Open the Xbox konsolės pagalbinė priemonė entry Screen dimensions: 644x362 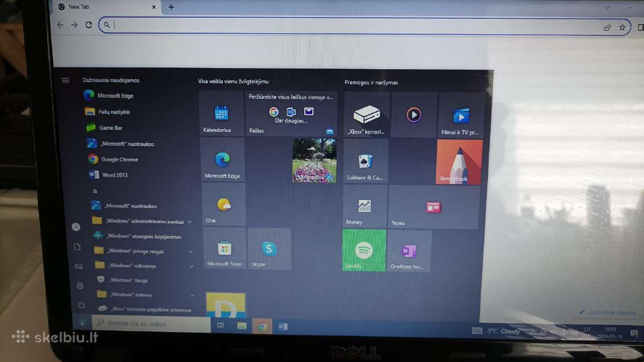click(x=144, y=309)
